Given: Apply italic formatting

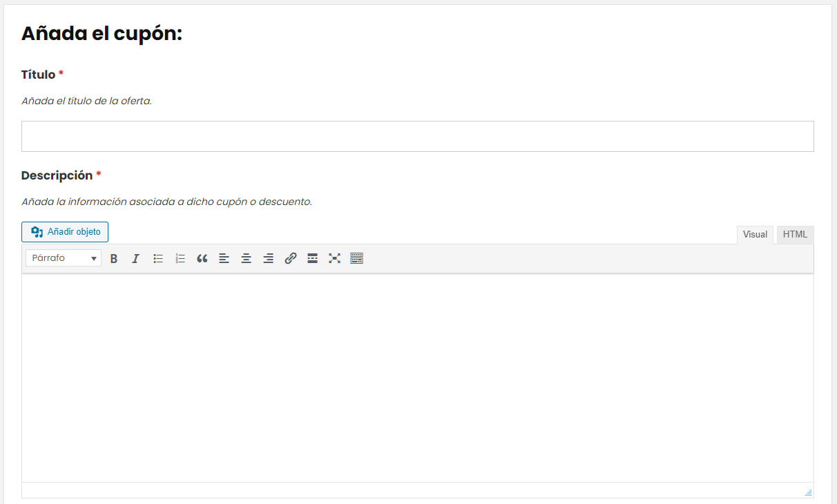Looking at the screenshot, I should click(x=136, y=258).
